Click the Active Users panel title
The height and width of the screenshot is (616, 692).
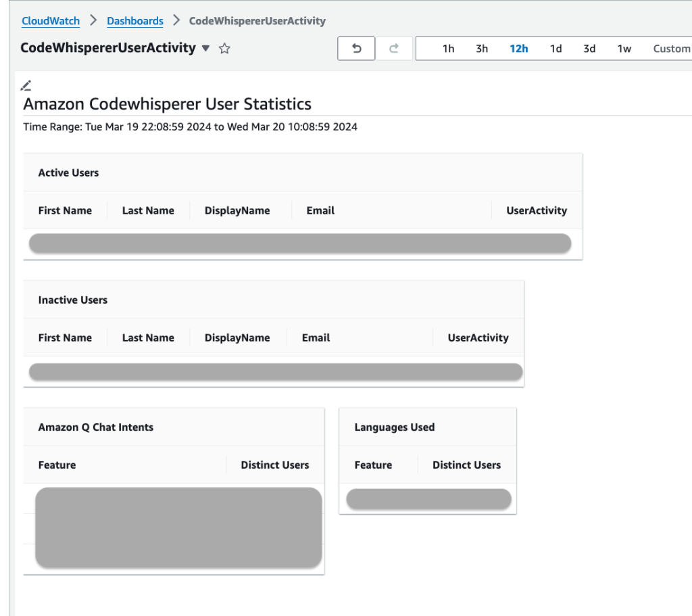click(68, 172)
